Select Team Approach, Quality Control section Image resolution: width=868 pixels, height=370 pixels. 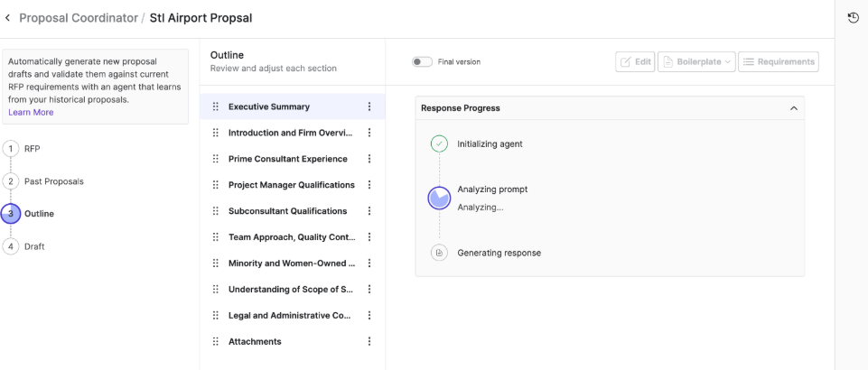pyautogui.click(x=293, y=237)
